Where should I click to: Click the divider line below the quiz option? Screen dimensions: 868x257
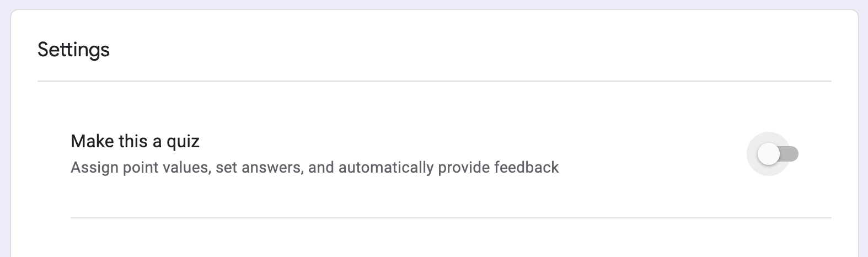[451, 218]
